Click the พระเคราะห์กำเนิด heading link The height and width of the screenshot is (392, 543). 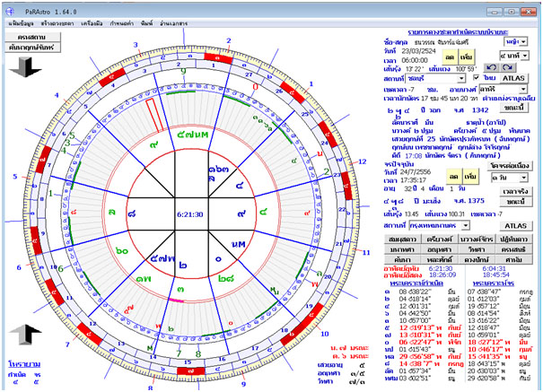pos(416,283)
